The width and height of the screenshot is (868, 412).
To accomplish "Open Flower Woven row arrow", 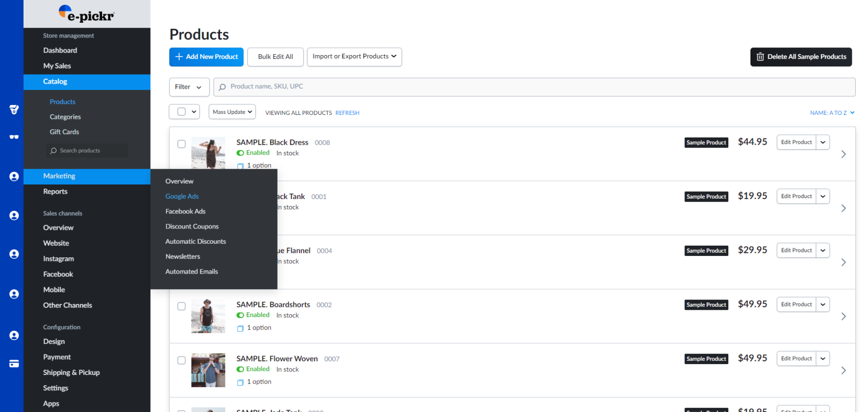I will click(x=844, y=370).
